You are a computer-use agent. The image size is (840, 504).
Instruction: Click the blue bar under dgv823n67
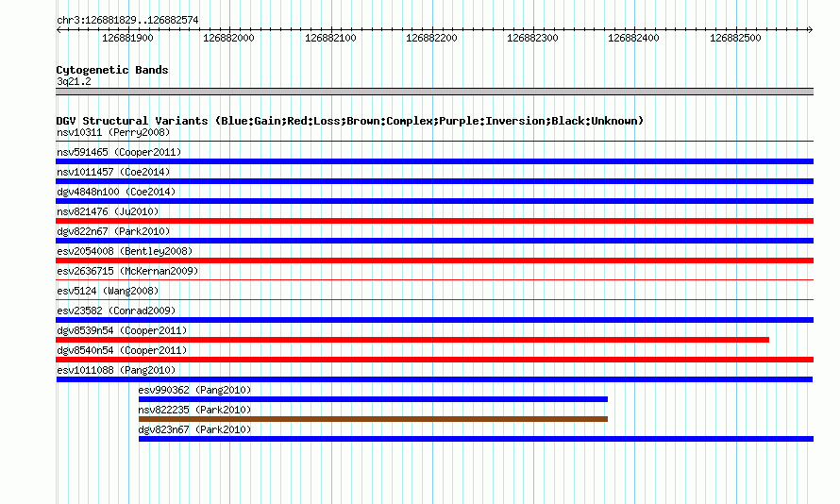tap(476, 439)
